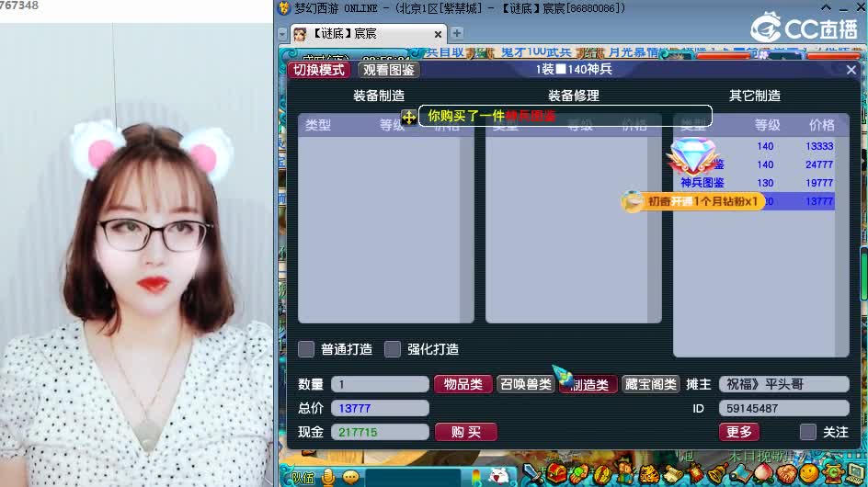Image resolution: width=868 pixels, height=487 pixels.
Task: Click the 装备修理 section header
Action: click(574, 96)
